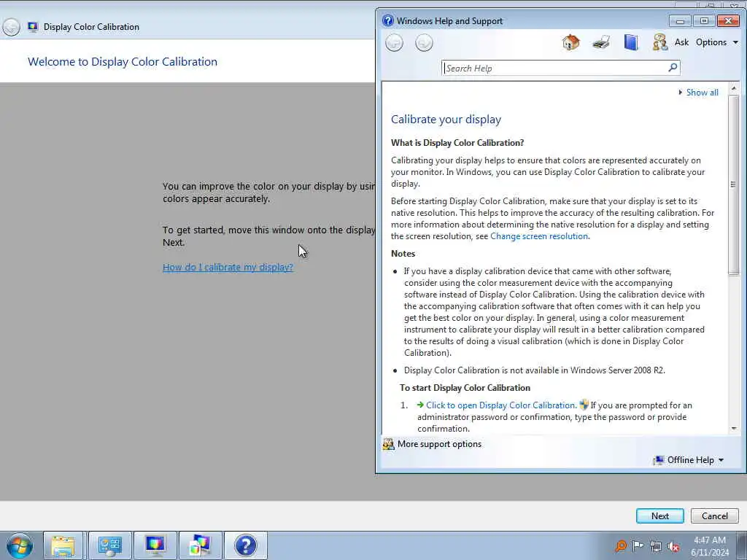Click How do I calibrate my display link
Image resolution: width=747 pixels, height=560 pixels.
tap(228, 267)
